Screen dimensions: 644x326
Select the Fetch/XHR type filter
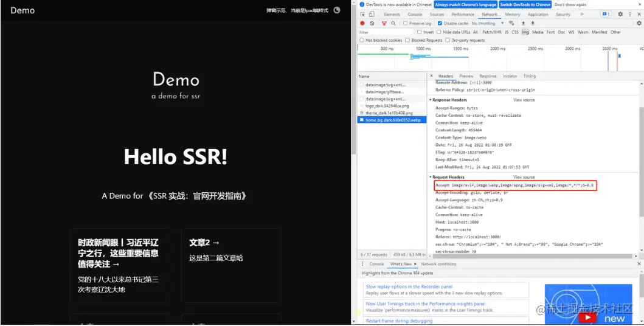point(491,32)
